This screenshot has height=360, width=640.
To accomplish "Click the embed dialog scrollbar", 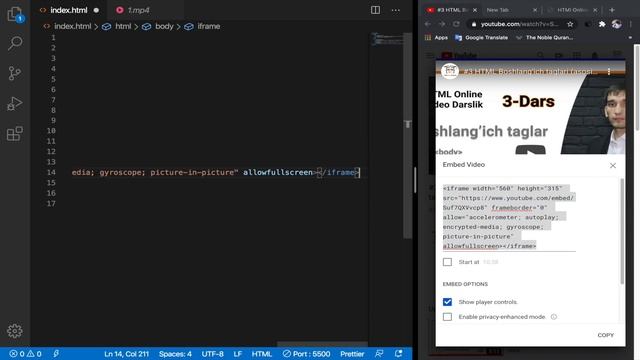I will click(622, 231).
